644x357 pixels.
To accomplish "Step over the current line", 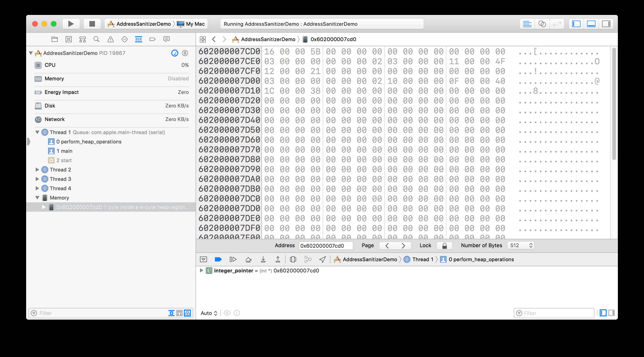I will [x=248, y=259].
